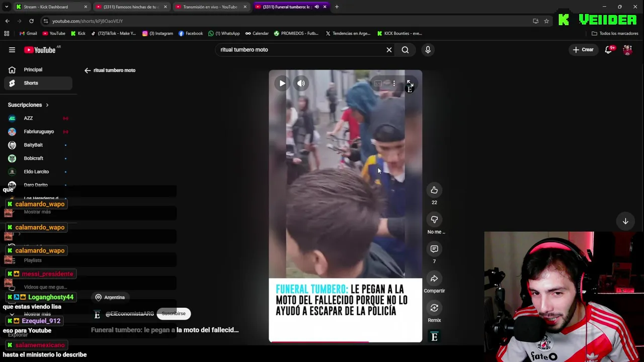644x362 pixels.
Task: Close the Funeral tumbero tab
Action: [x=325, y=7]
